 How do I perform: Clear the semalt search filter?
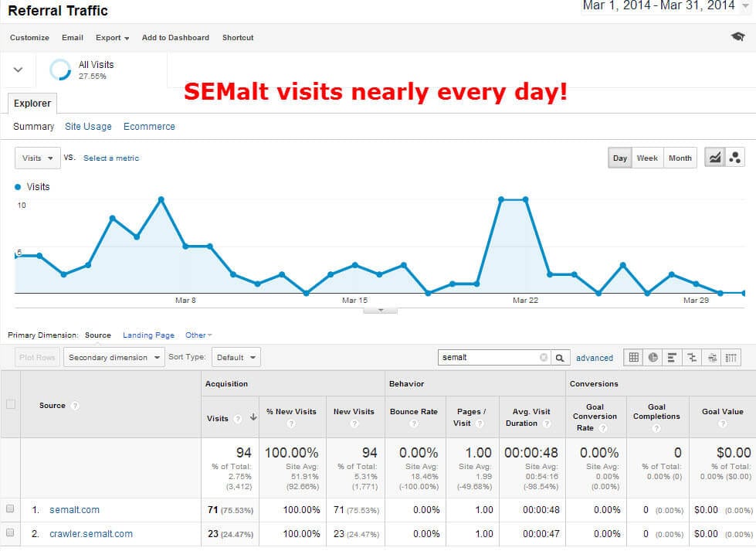point(544,358)
